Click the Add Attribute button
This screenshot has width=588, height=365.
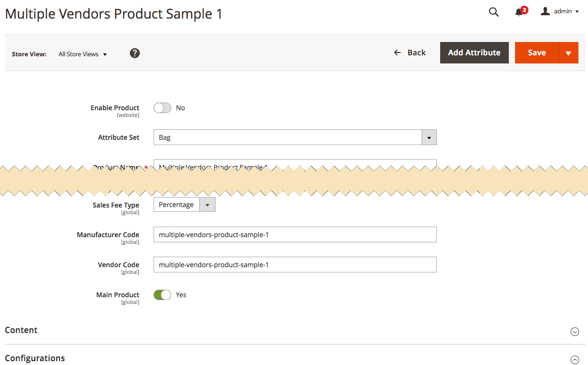pos(474,53)
